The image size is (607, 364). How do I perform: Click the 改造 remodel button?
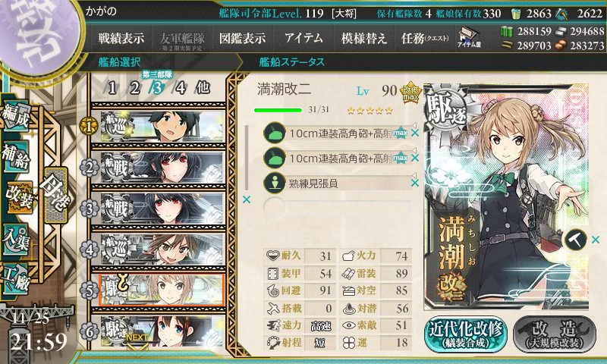pos(555,334)
